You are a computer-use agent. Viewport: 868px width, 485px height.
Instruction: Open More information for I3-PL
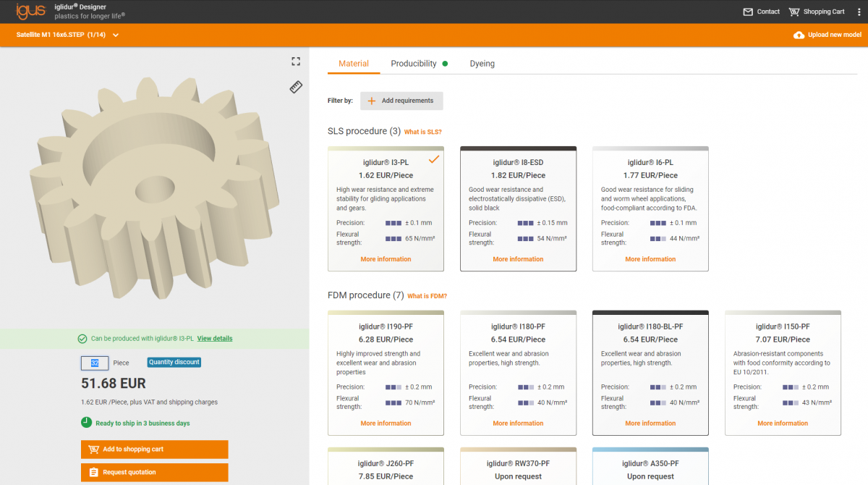386,259
